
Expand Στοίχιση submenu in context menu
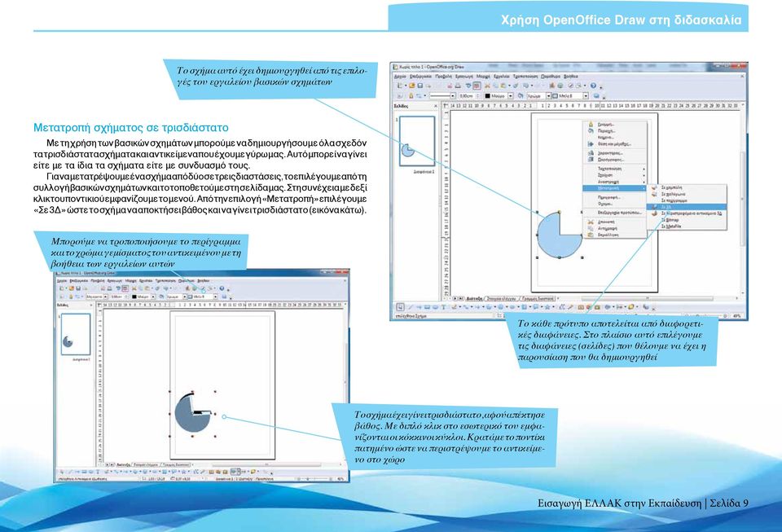(x=614, y=175)
